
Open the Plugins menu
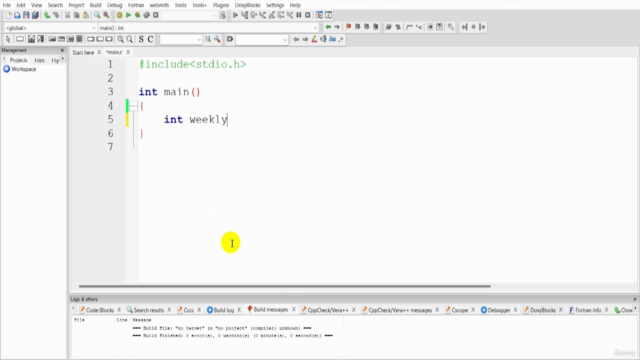(x=221, y=5)
